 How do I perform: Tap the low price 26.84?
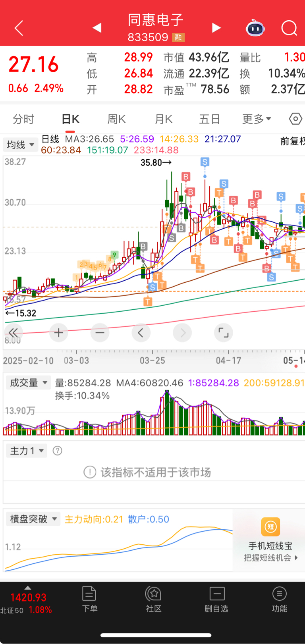pyautogui.click(x=138, y=73)
